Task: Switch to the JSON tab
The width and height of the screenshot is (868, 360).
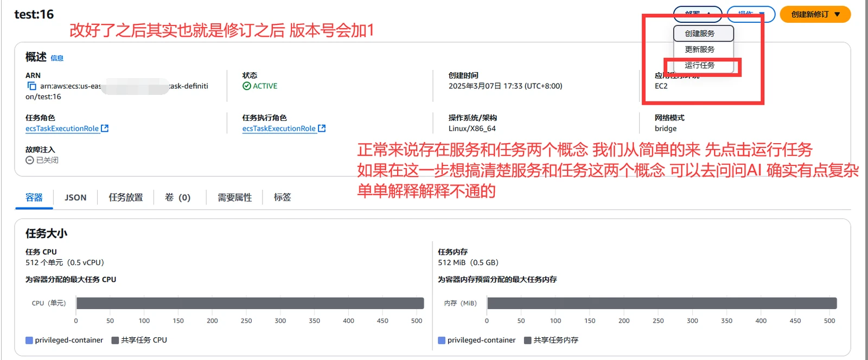Action: coord(75,197)
